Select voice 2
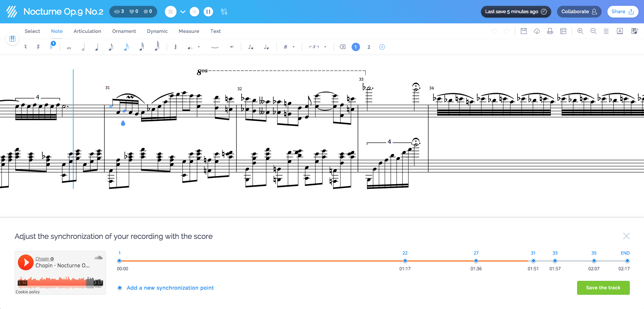 369,47
